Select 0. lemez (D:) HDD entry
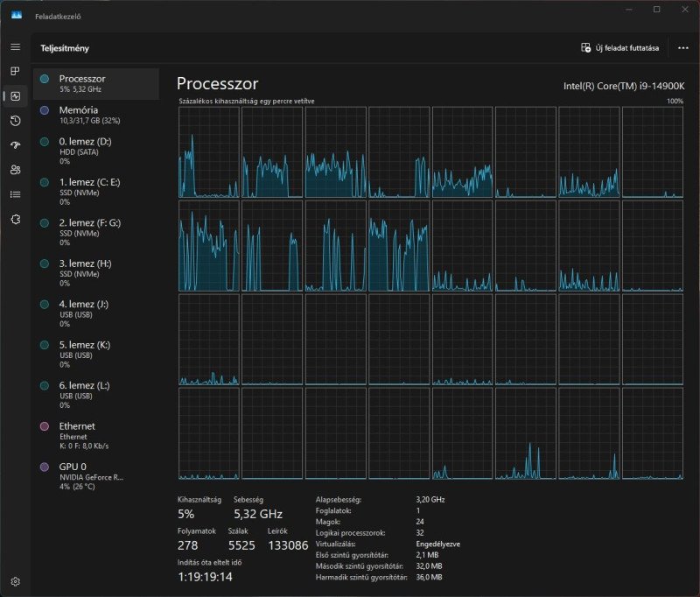The image size is (700, 597). pyautogui.click(x=96, y=151)
